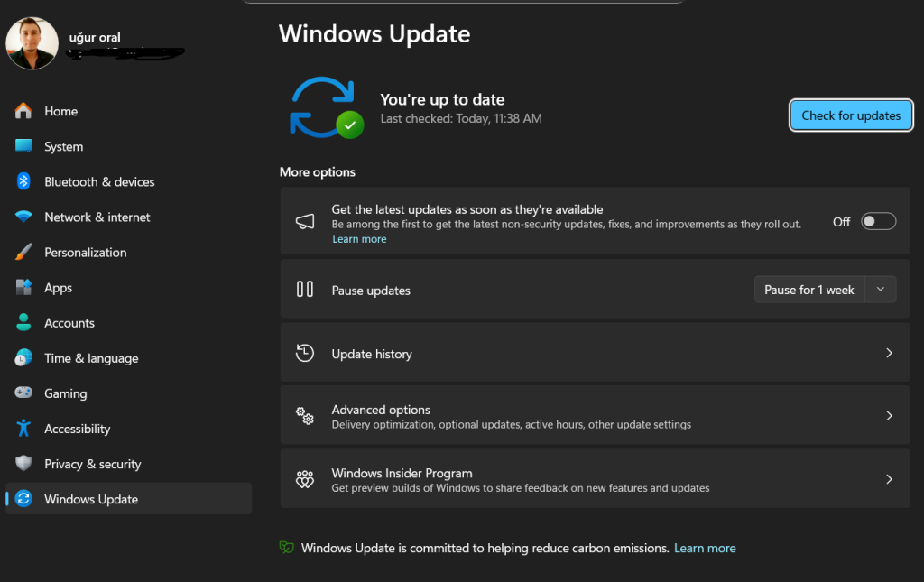Select Windows Update in the sidebar
The width and height of the screenshot is (924, 582).
click(x=90, y=498)
